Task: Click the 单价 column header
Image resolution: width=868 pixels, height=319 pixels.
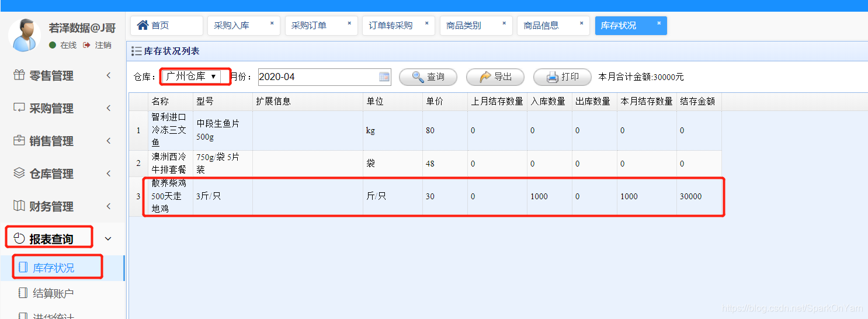Action: [445, 102]
